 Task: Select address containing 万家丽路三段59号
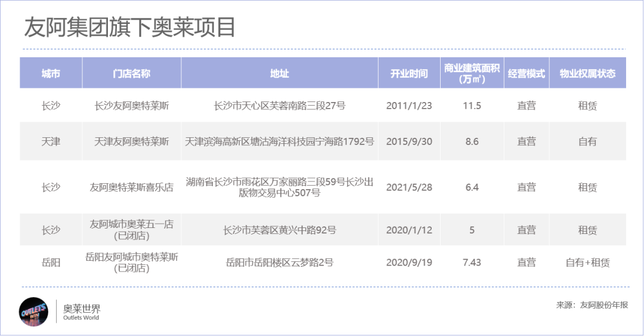[280, 187]
